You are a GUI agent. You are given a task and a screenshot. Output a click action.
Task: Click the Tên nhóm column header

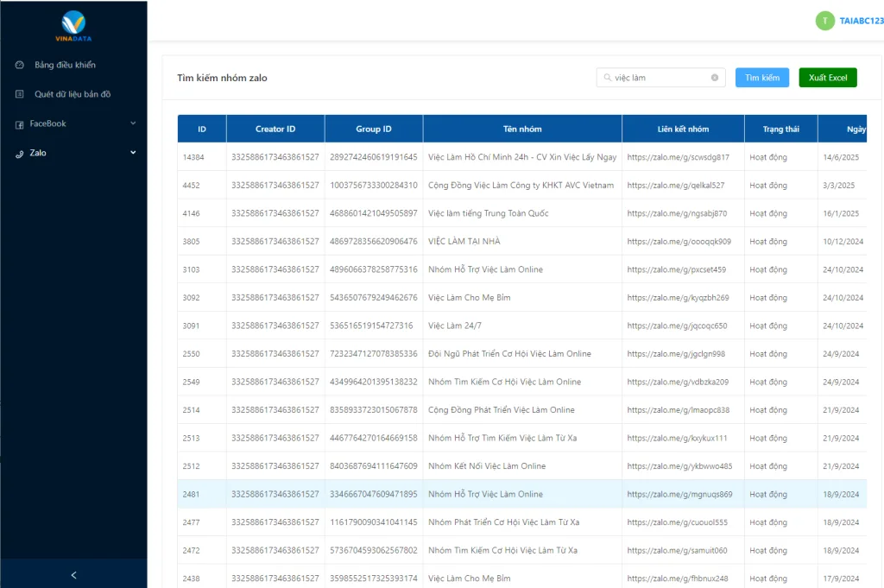pos(522,130)
